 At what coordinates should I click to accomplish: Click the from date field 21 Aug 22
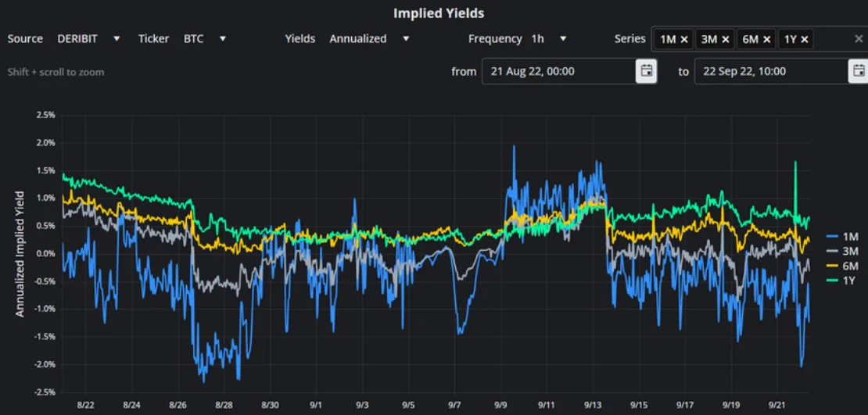[x=558, y=71]
